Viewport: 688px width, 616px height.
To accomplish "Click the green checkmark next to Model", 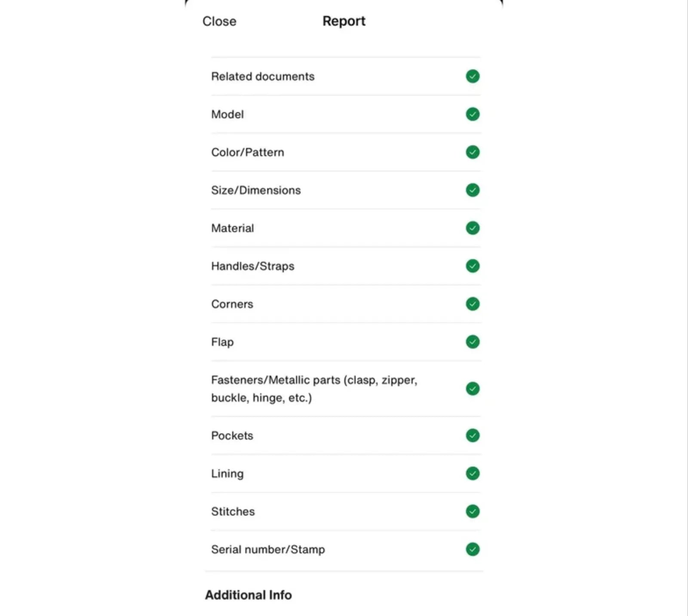I will (x=473, y=114).
